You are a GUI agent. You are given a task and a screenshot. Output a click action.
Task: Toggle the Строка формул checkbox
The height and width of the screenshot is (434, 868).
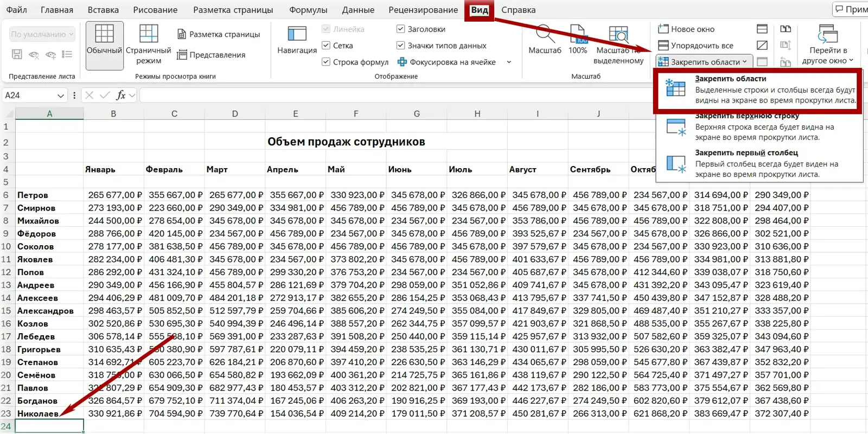326,62
